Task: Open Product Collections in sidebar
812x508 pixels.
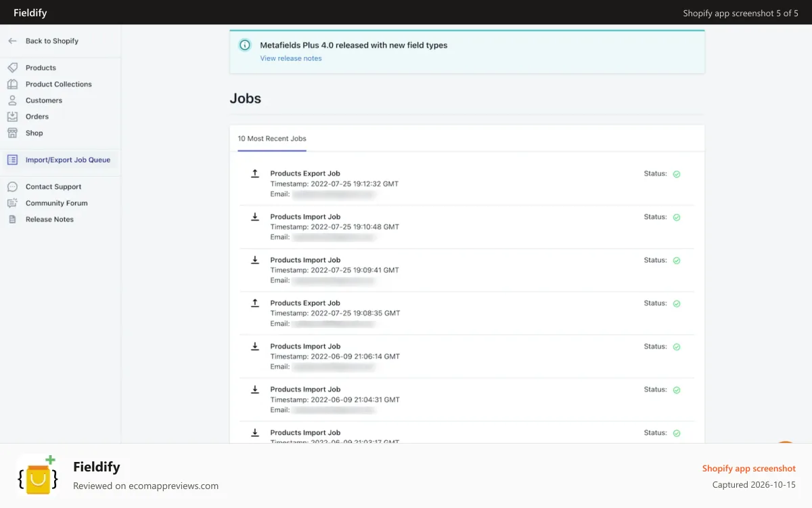Action: point(60,84)
